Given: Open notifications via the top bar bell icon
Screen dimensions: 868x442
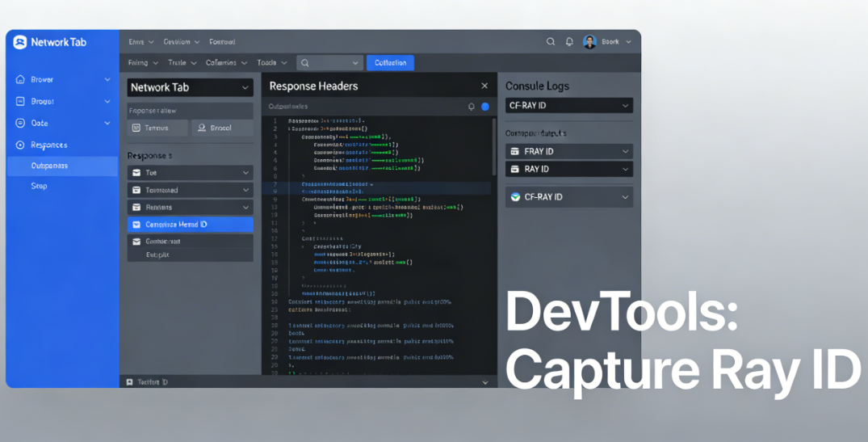Looking at the screenshot, I should pos(569,42).
